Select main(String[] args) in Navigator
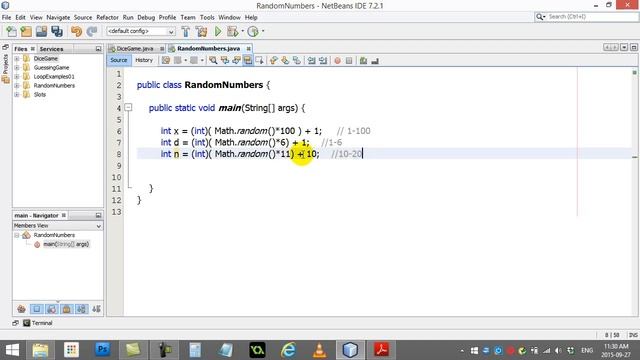Screen dimensions: 640x360 pos(66,244)
